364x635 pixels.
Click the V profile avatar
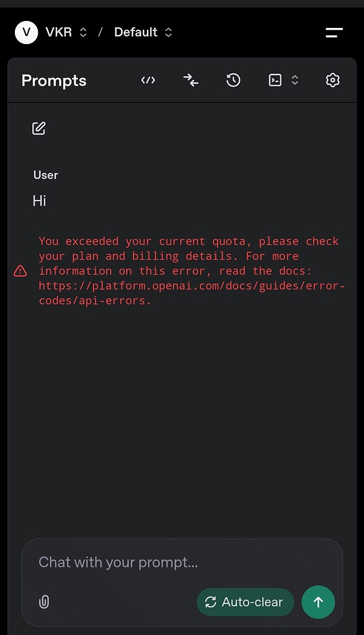tap(26, 32)
